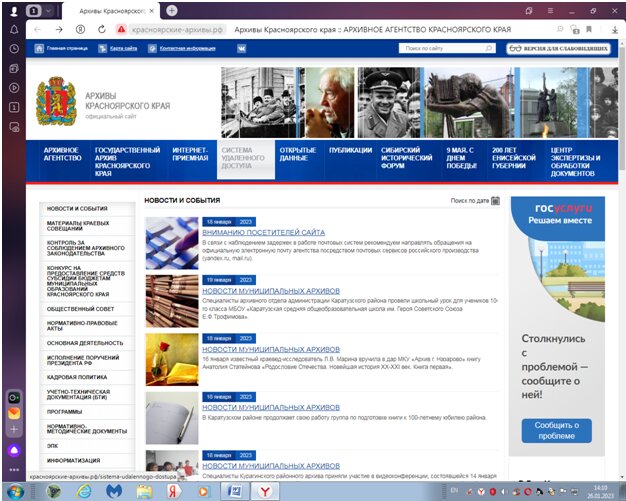This screenshot has height=501, width=626.
Task: Click the screenshot camera icon in sidebar
Action: tap(14, 127)
